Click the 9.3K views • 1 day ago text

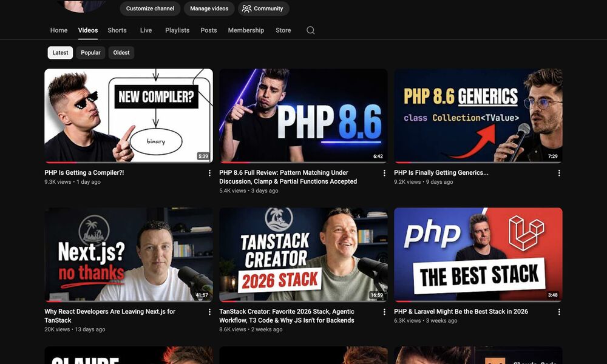(x=72, y=182)
